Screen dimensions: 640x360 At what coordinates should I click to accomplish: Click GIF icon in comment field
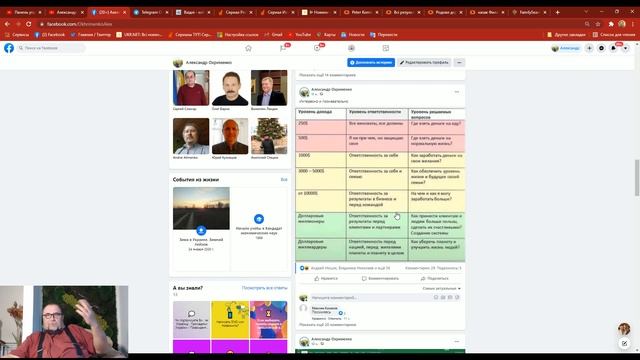450,298
